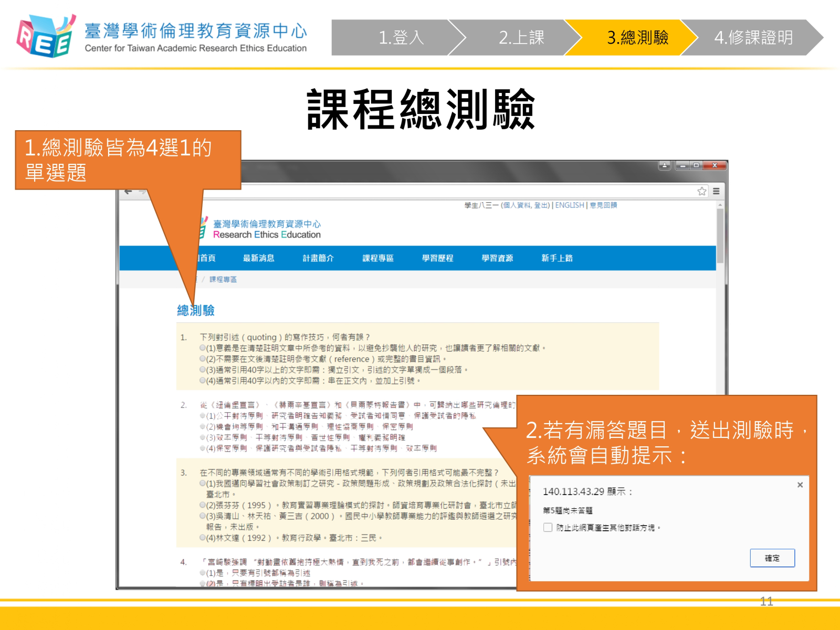Click the REE logo in the header

coord(45,36)
